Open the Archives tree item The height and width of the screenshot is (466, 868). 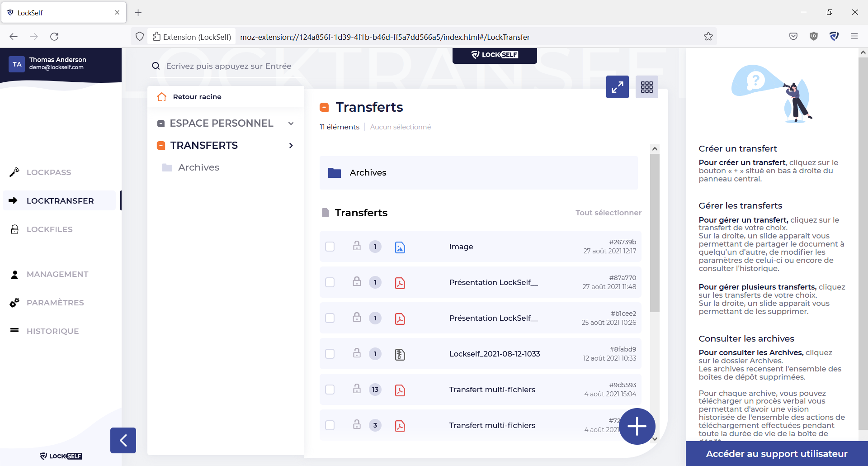tap(198, 167)
